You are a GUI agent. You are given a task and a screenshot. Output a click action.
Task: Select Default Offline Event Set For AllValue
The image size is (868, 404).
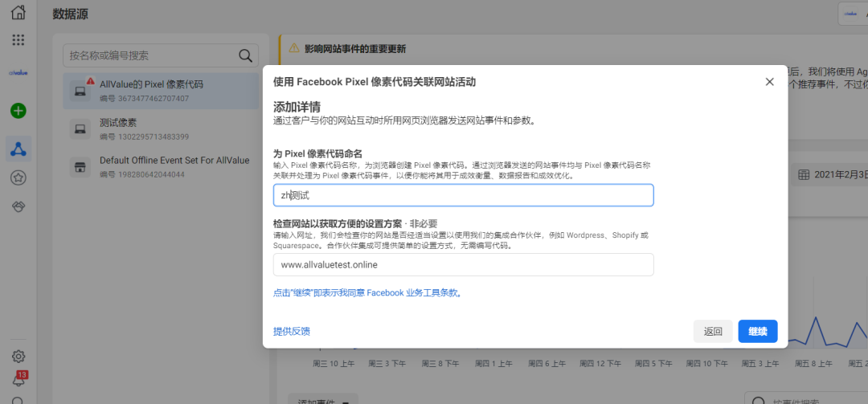pos(161,166)
